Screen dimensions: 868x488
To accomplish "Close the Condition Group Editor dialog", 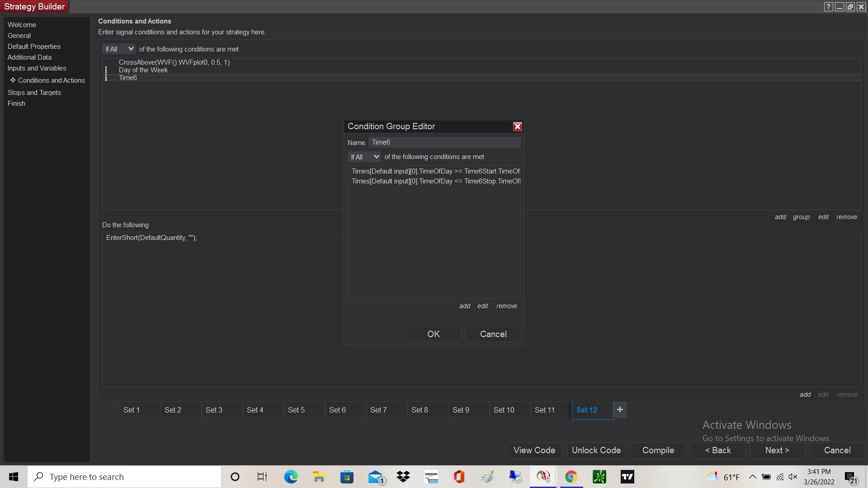I will pos(518,127).
